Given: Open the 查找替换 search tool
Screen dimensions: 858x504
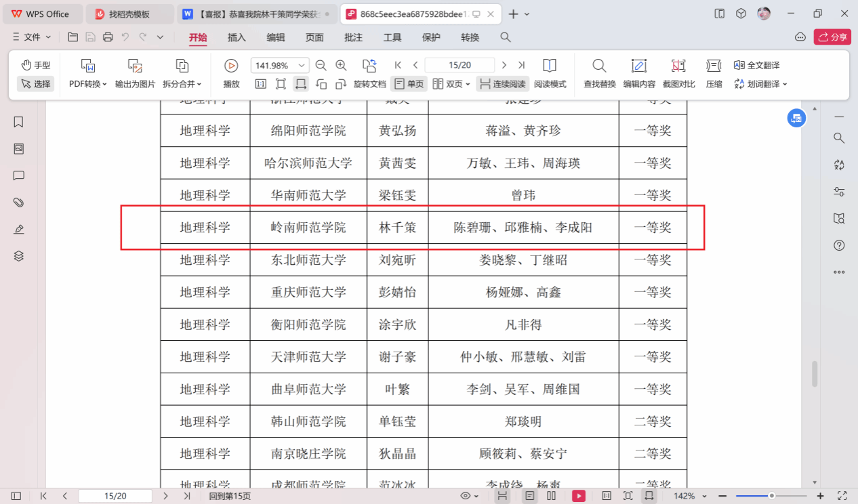Looking at the screenshot, I should pos(599,66).
